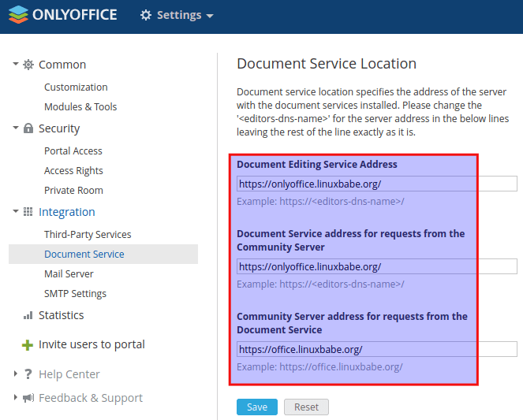Click the Common section gear icon
The image size is (523, 420).
point(28,65)
